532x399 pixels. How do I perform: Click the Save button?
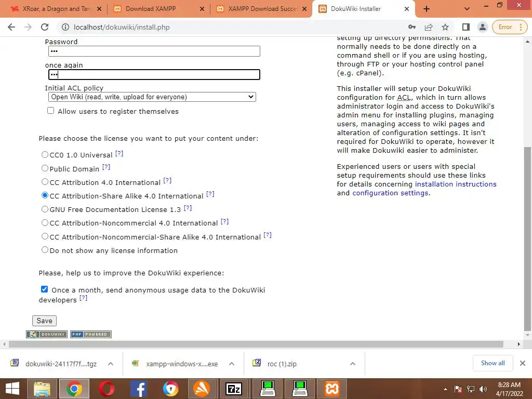pyautogui.click(x=45, y=321)
